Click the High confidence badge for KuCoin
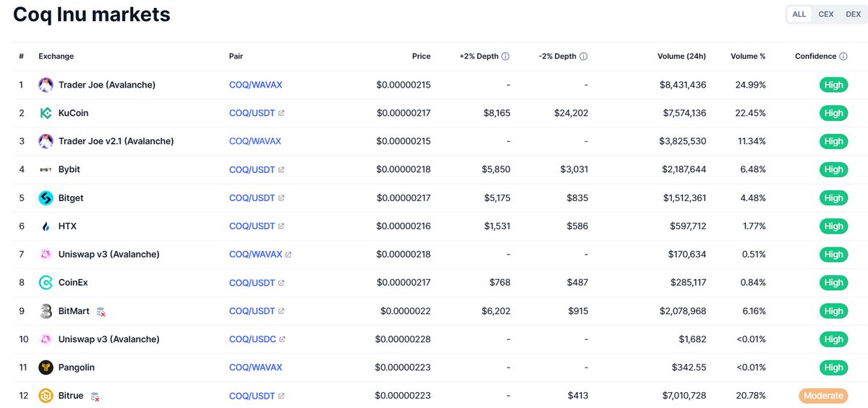This screenshot has height=408, width=868. click(833, 113)
